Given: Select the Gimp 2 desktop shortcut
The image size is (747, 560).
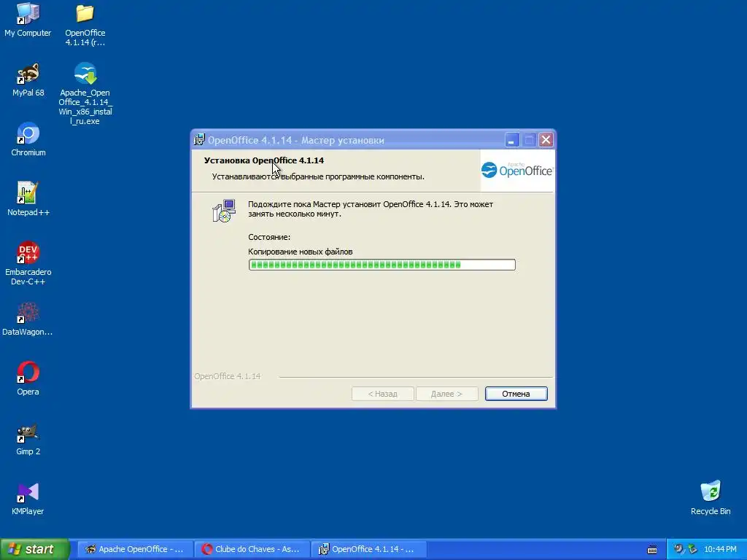Looking at the screenshot, I should pyautogui.click(x=28, y=439).
